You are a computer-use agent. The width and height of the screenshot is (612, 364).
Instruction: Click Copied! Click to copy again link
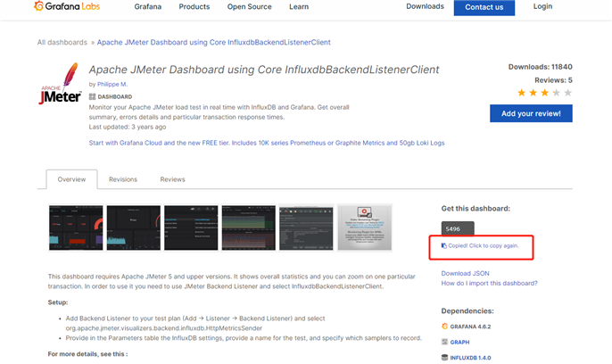pyautogui.click(x=484, y=245)
